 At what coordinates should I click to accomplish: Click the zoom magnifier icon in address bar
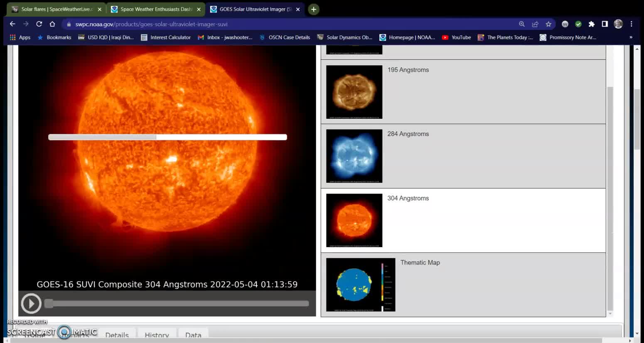coord(522,24)
